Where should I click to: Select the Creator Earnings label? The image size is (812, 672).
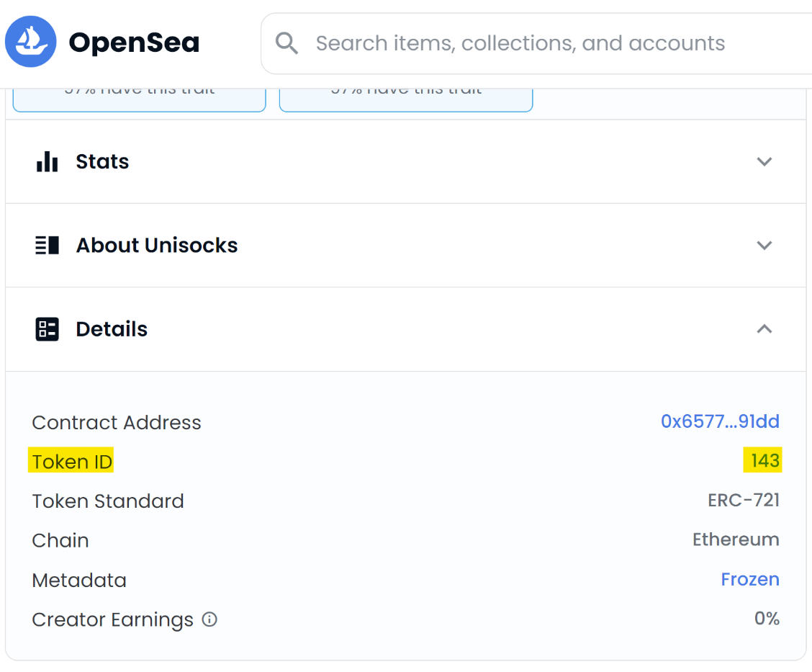tap(112, 619)
